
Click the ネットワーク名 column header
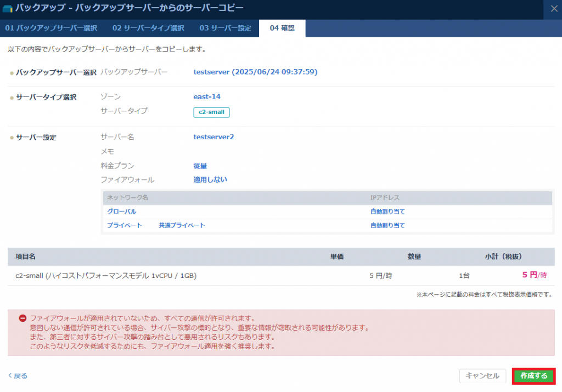click(x=127, y=197)
